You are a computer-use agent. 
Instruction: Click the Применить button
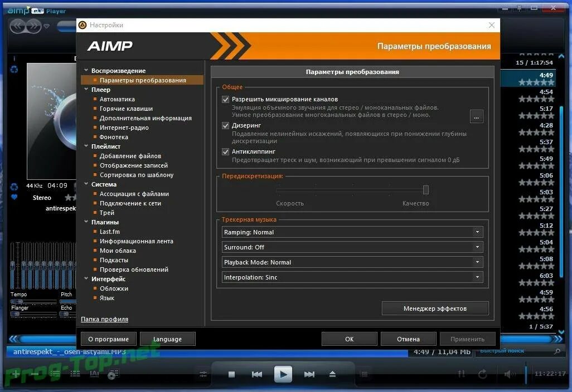[x=467, y=339]
